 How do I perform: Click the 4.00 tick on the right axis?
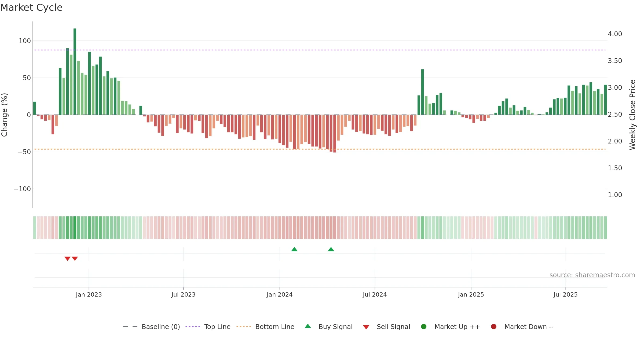pos(615,34)
